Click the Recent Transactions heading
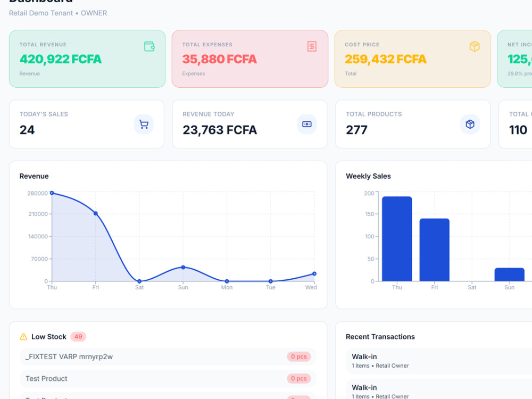This screenshot has height=399, width=532. click(380, 337)
